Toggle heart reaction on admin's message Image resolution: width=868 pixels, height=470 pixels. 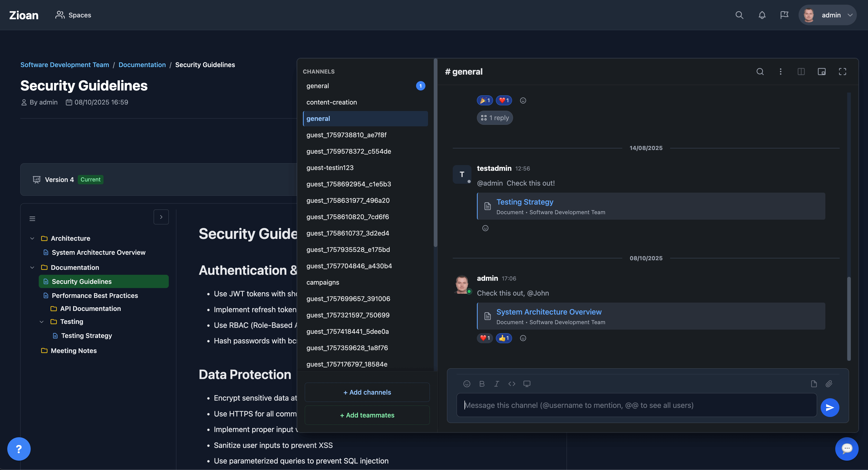point(485,338)
